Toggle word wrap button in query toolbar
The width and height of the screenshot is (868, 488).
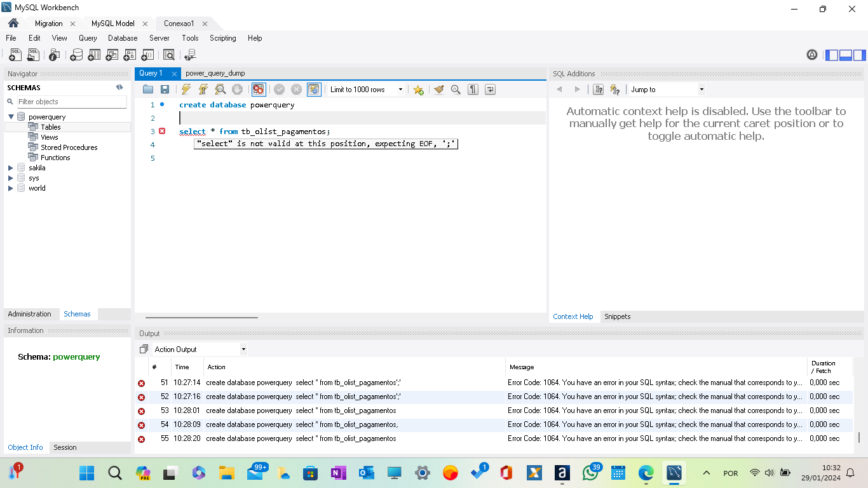click(490, 90)
